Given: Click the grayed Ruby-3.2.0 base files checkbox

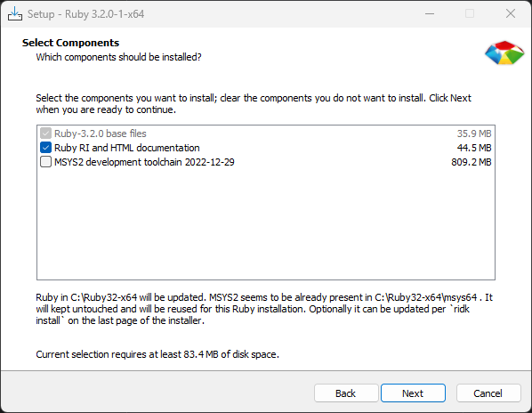Looking at the screenshot, I should [x=45, y=134].
